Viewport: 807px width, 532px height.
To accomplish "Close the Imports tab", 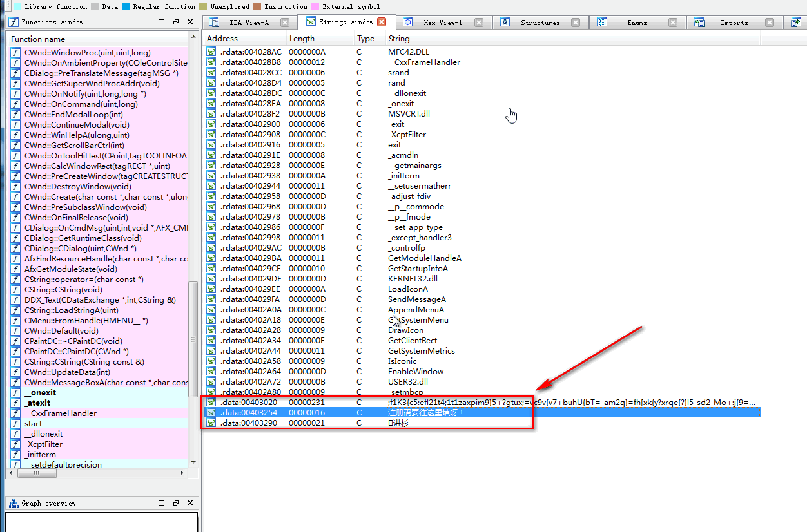I will pos(770,23).
